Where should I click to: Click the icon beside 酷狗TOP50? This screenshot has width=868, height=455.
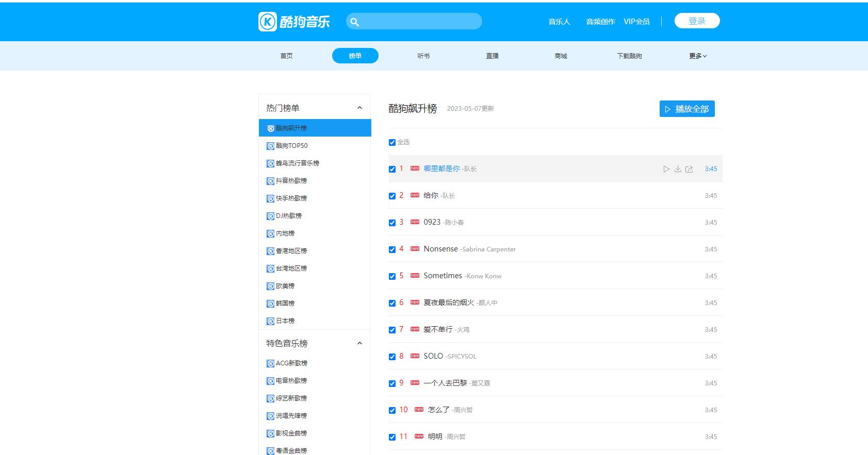pyautogui.click(x=270, y=146)
